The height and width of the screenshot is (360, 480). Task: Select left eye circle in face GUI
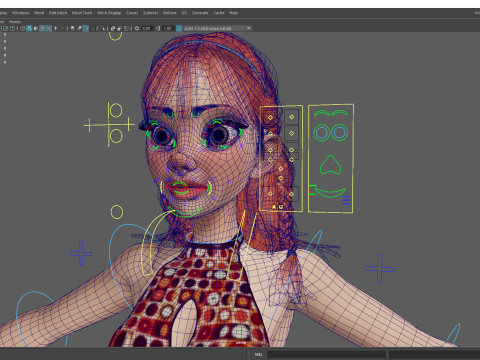pyautogui.click(x=322, y=132)
